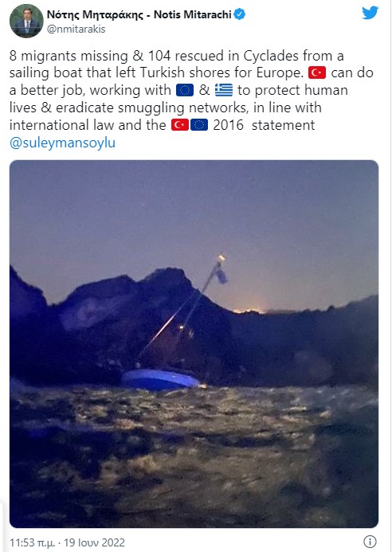Screen dimensions: 392x552
Task: Click the Greek flag on the mast
Action: point(221,276)
